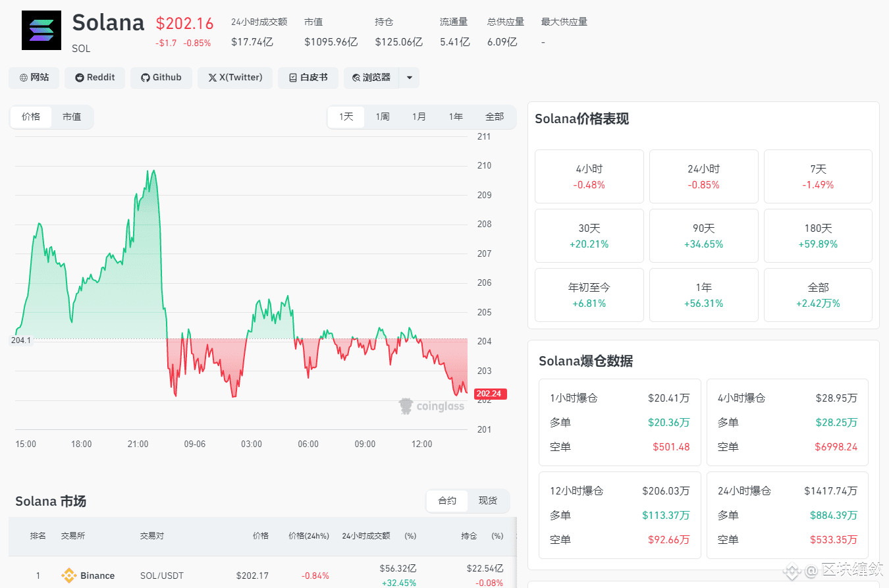889x588 pixels.
Task: Click the 4小时 performance card
Action: (589, 176)
